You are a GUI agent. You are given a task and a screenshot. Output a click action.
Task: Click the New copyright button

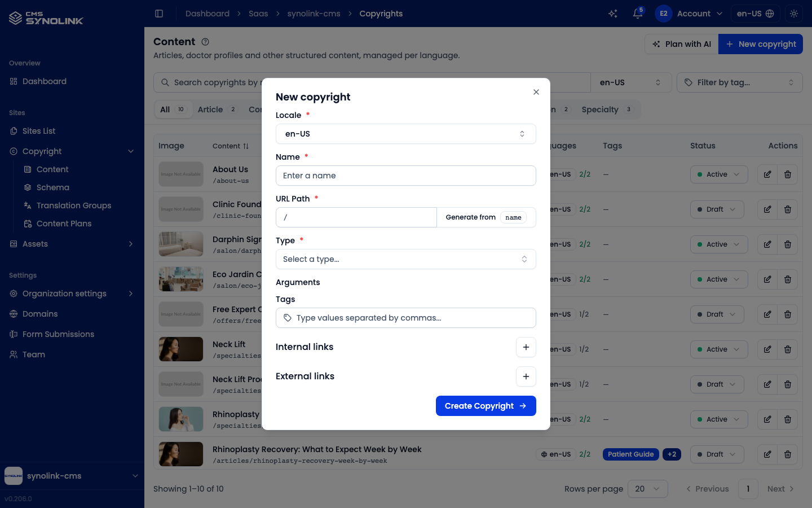pyautogui.click(x=761, y=44)
